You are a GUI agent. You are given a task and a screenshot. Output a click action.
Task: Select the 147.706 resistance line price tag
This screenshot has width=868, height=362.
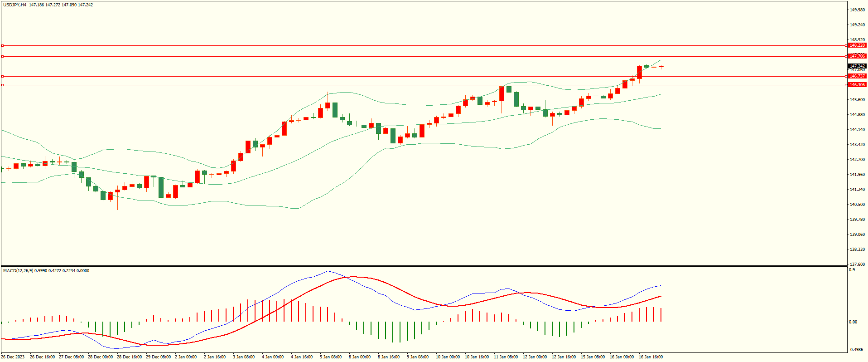(x=857, y=56)
